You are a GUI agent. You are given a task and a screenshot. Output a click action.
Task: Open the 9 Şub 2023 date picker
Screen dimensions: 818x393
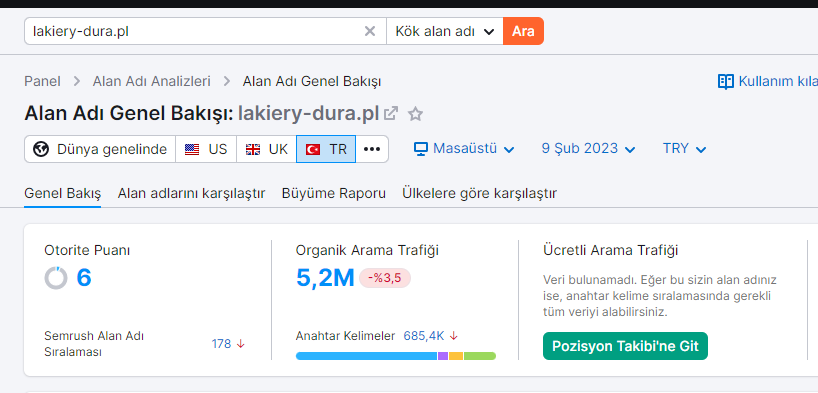pos(588,149)
